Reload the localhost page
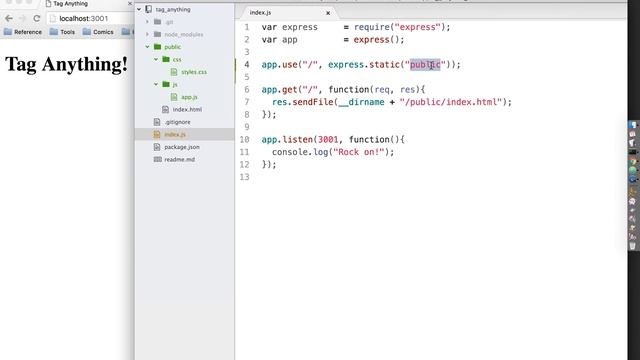Screen dimensions: 640x360 37,18
